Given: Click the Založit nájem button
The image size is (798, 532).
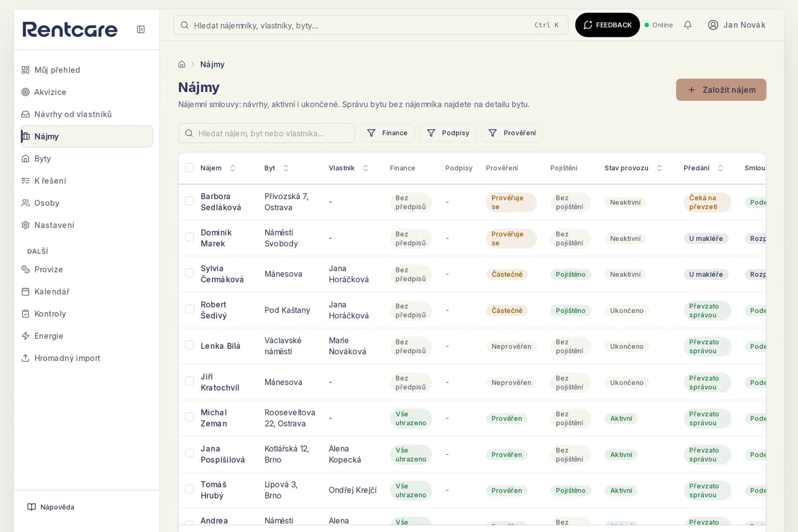Looking at the screenshot, I should click(x=721, y=90).
